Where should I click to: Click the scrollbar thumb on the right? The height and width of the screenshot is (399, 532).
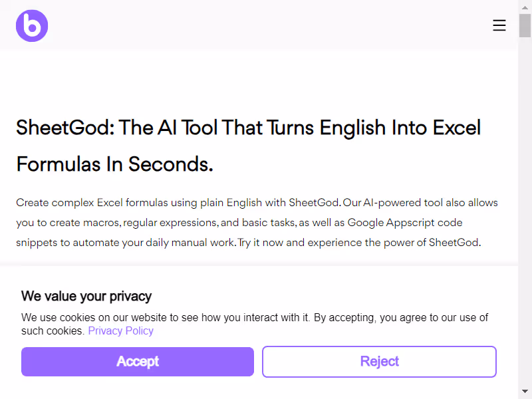tap(526, 27)
